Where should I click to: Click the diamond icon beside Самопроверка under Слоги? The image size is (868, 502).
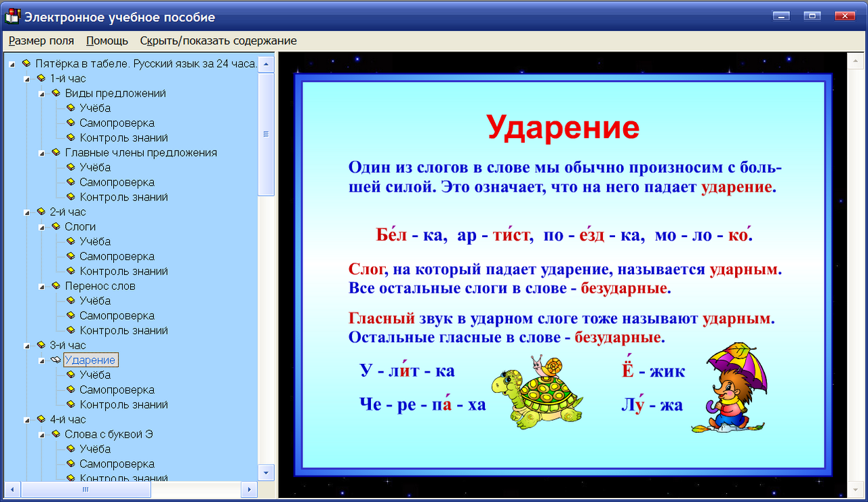71,256
